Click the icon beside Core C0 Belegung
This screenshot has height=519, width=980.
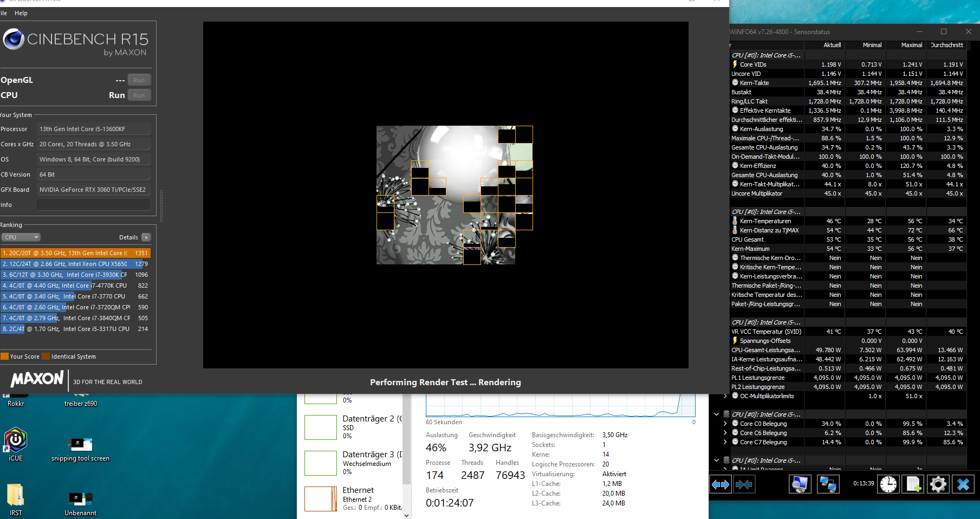pyautogui.click(x=735, y=424)
